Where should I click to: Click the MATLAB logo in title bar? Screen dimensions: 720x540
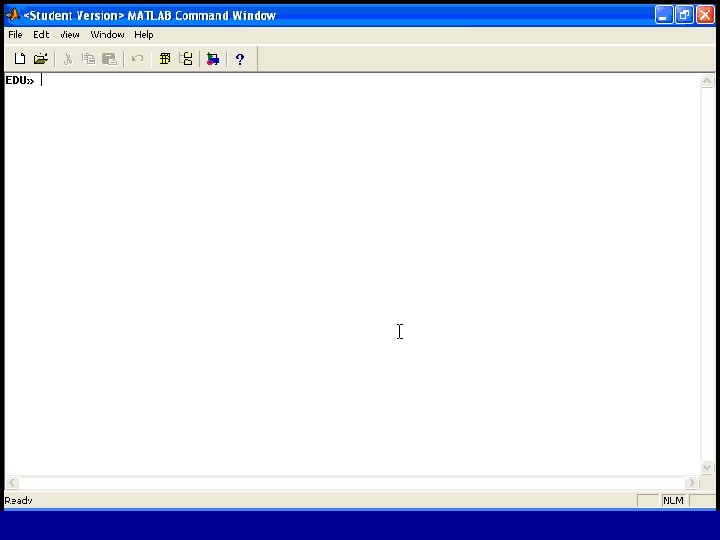13,15
